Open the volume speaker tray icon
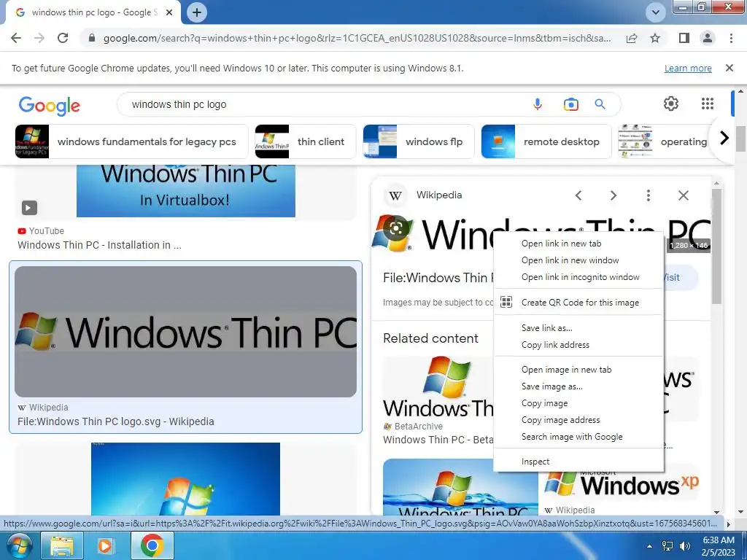This screenshot has height=560, width=747. [685, 546]
